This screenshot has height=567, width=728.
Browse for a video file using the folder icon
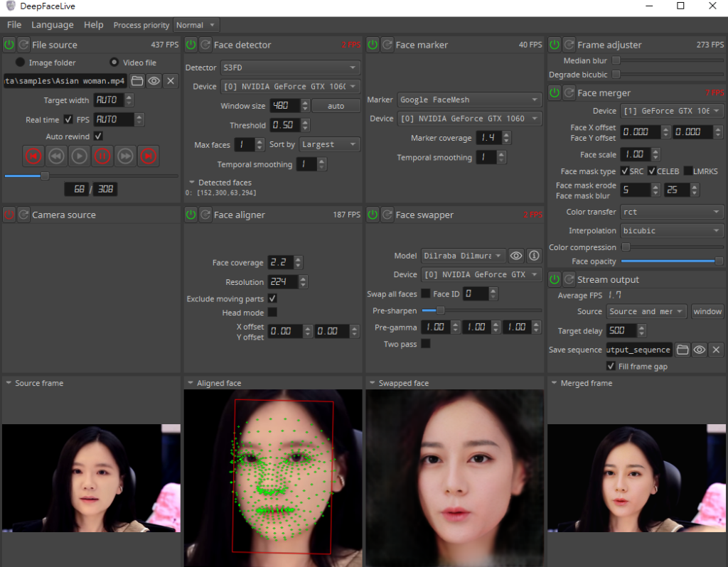click(x=136, y=80)
